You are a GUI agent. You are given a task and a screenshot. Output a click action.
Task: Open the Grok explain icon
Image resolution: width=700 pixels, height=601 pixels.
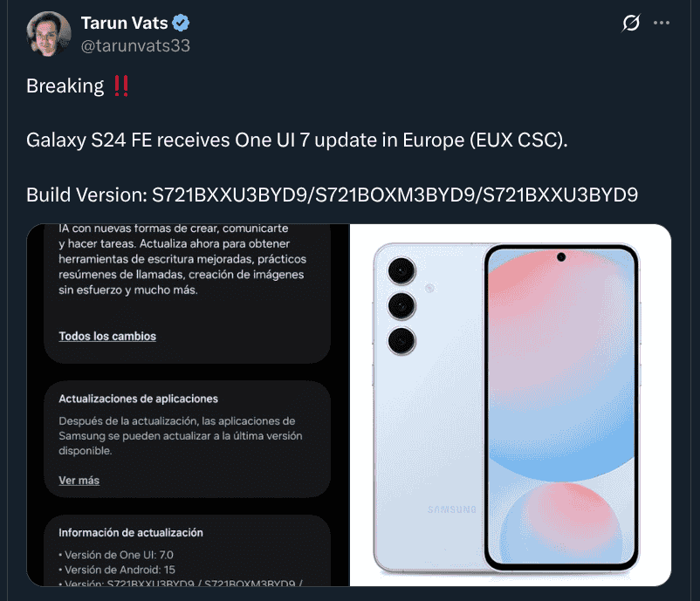click(630, 23)
